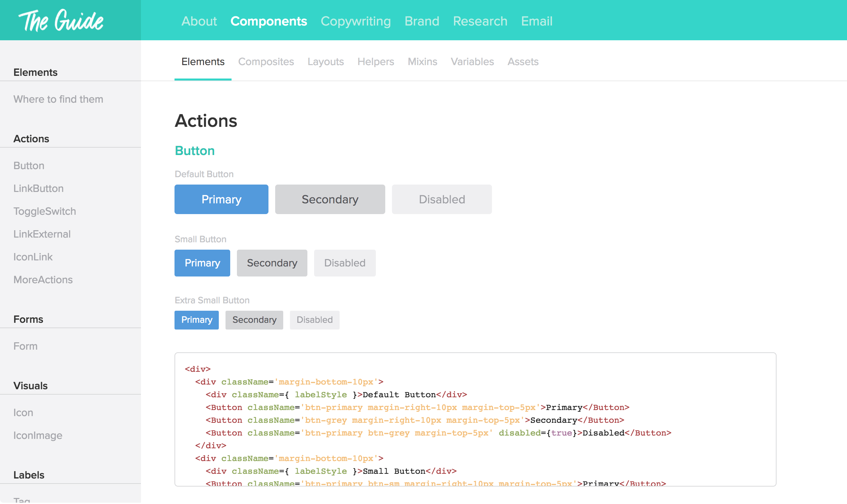Click The Guide logo
The image size is (847, 504).
tap(61, 20)
